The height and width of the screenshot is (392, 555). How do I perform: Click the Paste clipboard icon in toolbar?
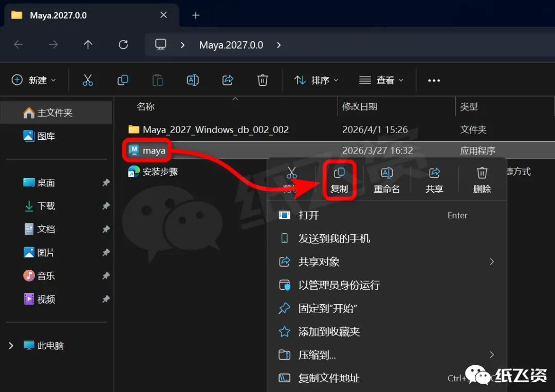click(158, 80)
